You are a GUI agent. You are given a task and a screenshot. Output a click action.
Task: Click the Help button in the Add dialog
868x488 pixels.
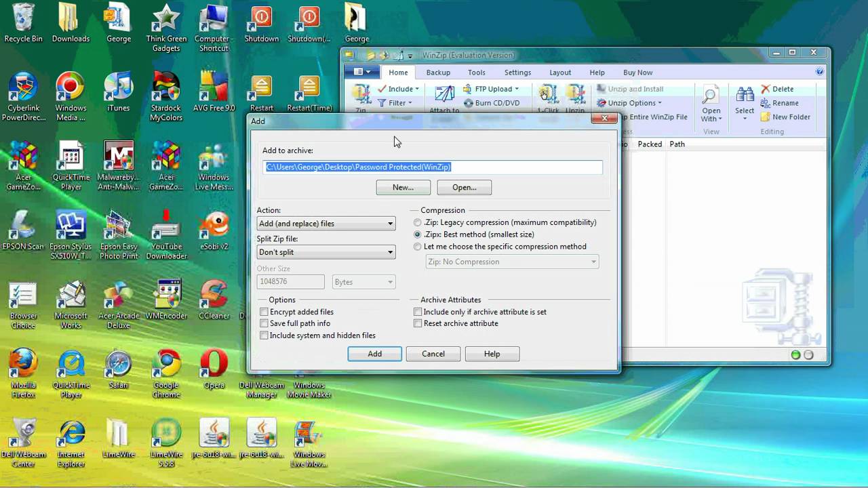(x=492, y=354)
